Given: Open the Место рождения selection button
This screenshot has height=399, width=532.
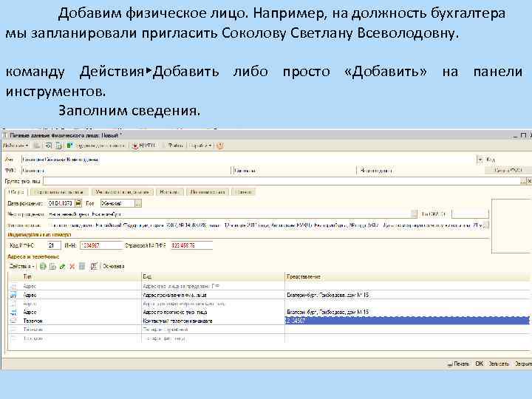Looking at the screenshot, I should [x=414, y=214].
